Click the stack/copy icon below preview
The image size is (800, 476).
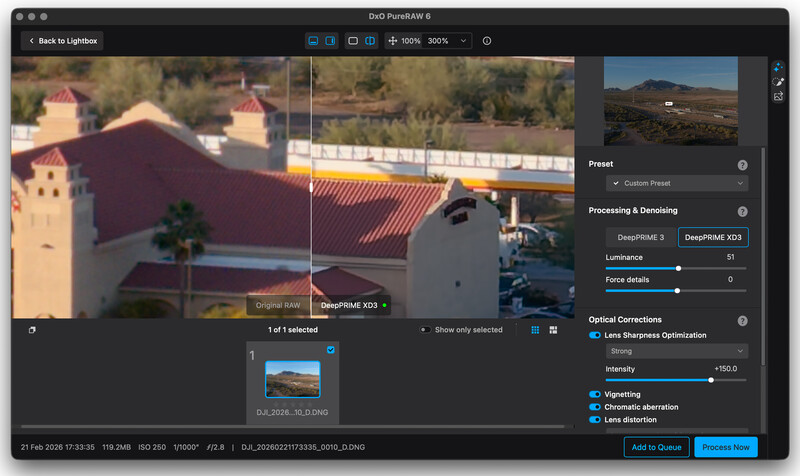[x=32, y=330]
